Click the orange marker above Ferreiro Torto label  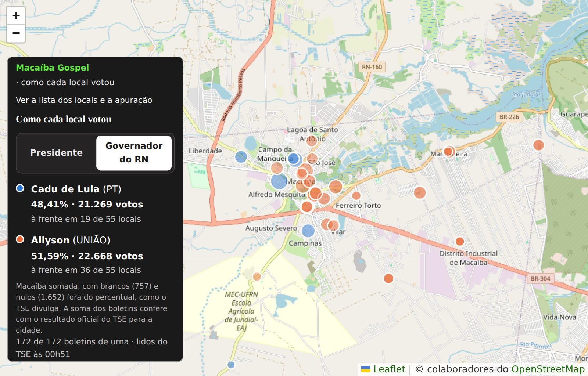[356, 195]
